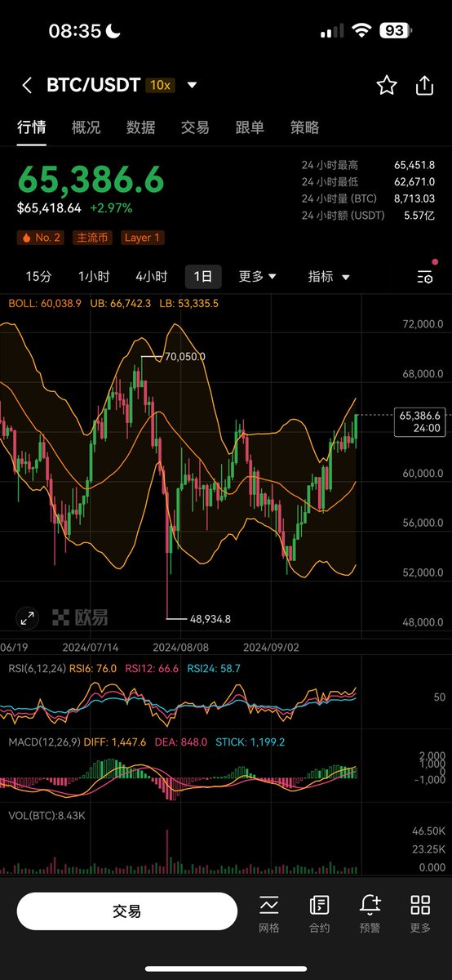The image size is (452, 980).
Task: Tap the 08:35 clock in status bar
Action: 75,31
